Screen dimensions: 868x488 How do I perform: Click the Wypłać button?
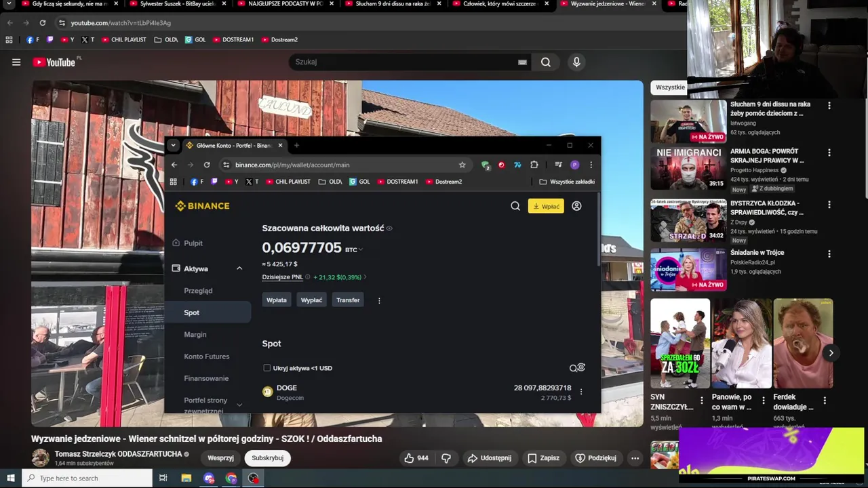[311, 300]
